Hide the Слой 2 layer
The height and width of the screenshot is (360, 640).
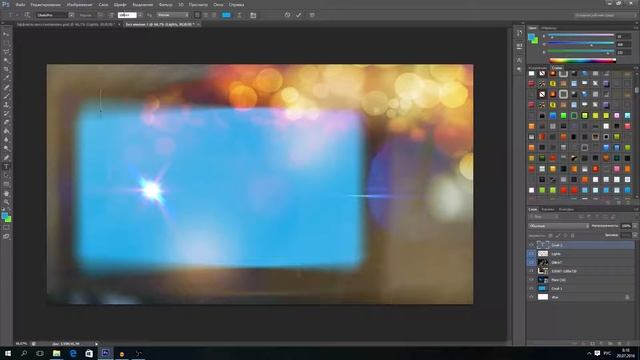[x=531, y=245]
